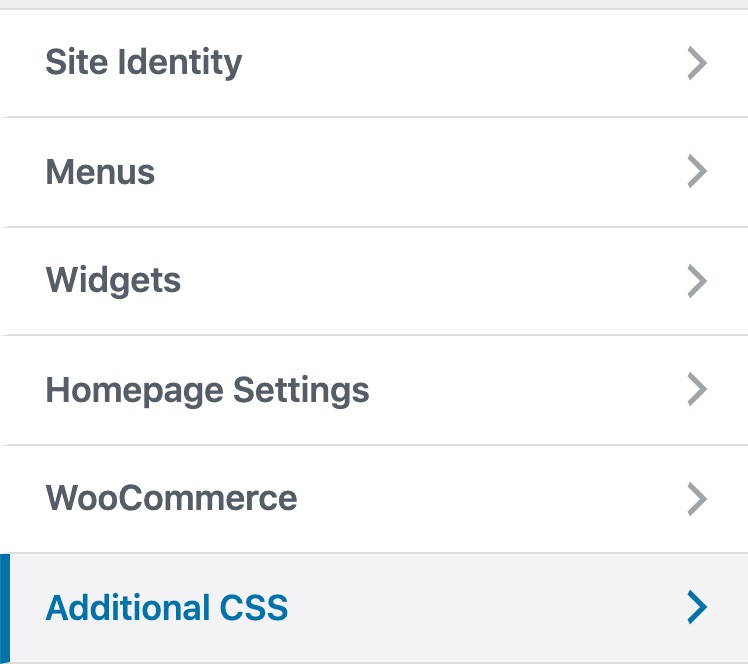Expand the Menus customizer row

point(374,172)
